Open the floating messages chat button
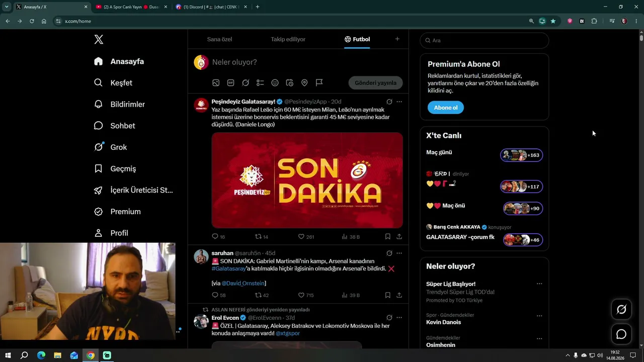This screenshot has height=362, width=644. (x=621, y=334)
